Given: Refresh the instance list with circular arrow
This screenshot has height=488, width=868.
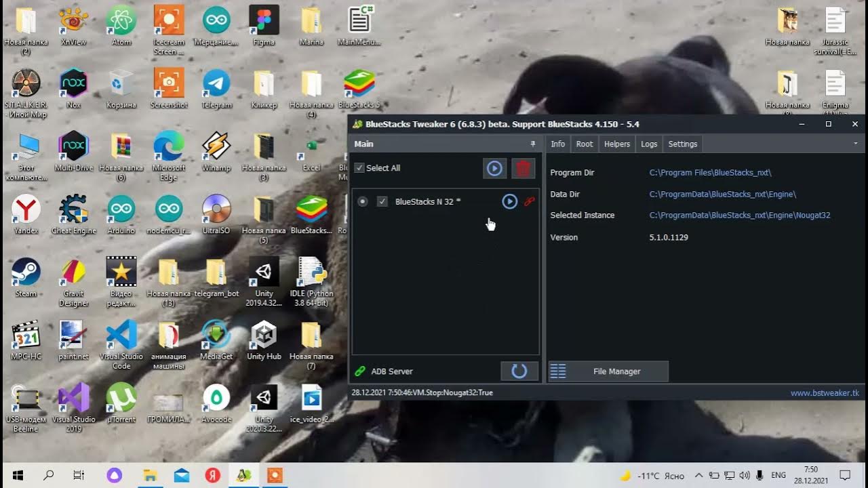Looking at the screenshot, I should [519, 371].
